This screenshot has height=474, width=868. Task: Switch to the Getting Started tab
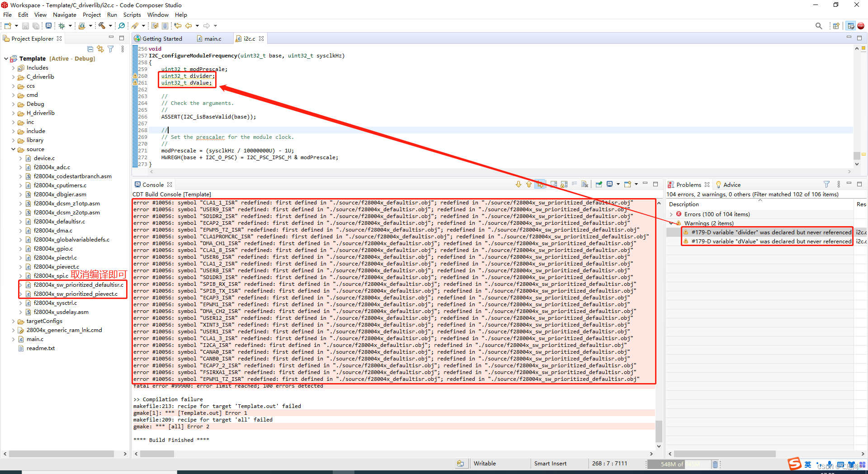point(158,39)
